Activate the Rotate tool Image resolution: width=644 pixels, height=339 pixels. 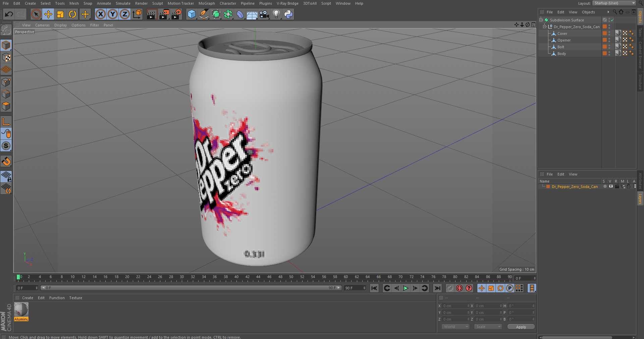pyautogui.click(x=72, y=14)
